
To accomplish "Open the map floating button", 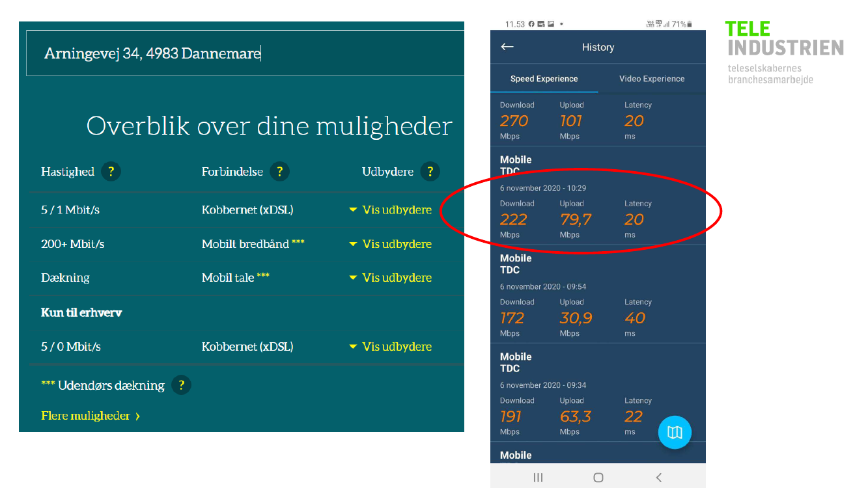I will pyautogui.click(x=675, y=432).
